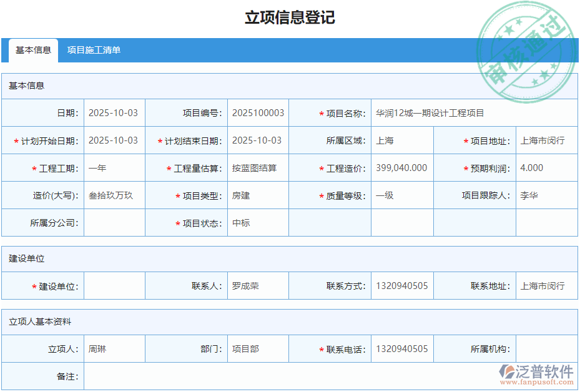The width and height of the screenshot is (580, 392).
Task: Click the 计划结束日期 field
Action: click(x=258, y=140)
